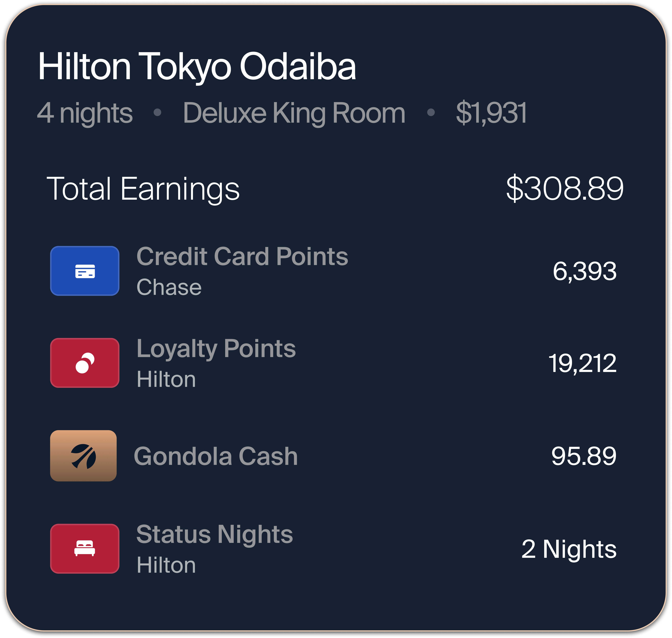
Task: Click the Deluxe King Room type
Action: (x=294, y=113)
